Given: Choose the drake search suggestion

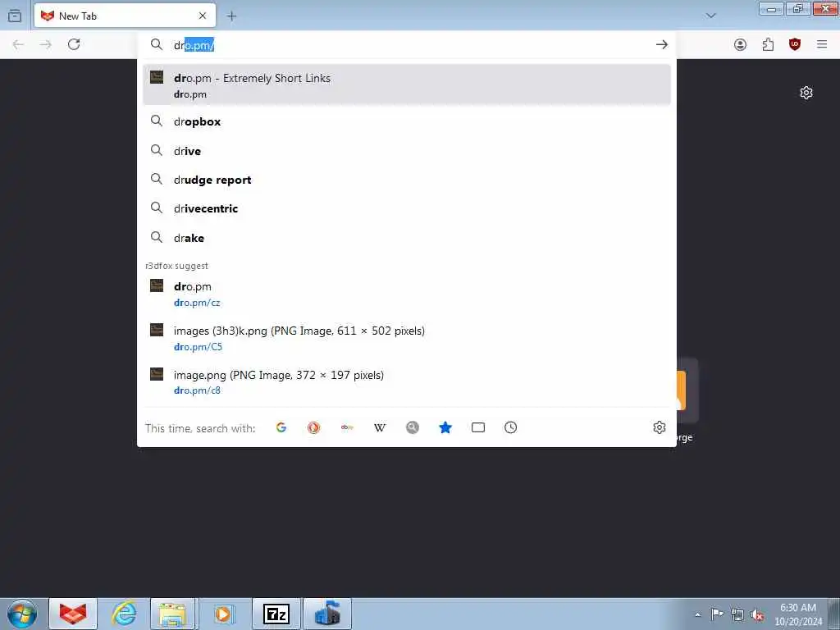Looking at the screenshot, I should (407, 238).
